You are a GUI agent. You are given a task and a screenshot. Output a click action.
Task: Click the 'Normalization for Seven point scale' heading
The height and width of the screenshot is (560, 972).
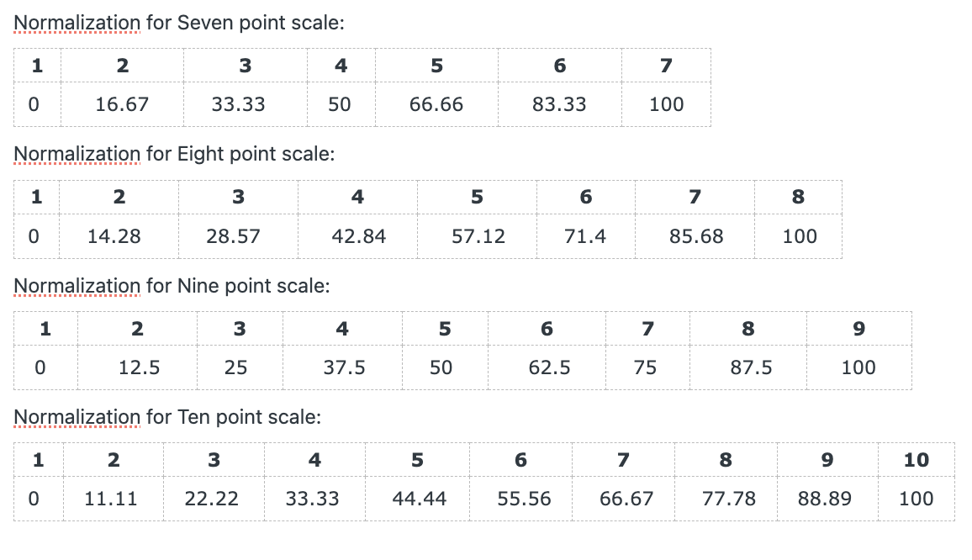(x=178, y=23)
